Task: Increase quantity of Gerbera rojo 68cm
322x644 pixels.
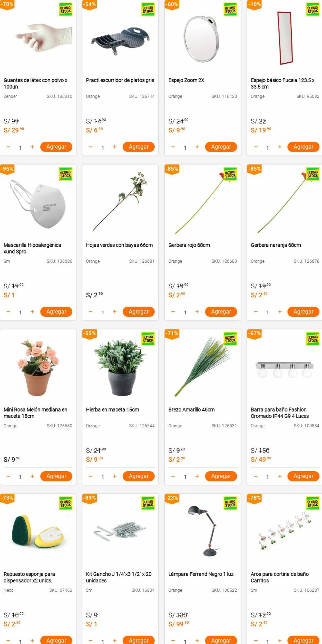Action: pos(197,312)
